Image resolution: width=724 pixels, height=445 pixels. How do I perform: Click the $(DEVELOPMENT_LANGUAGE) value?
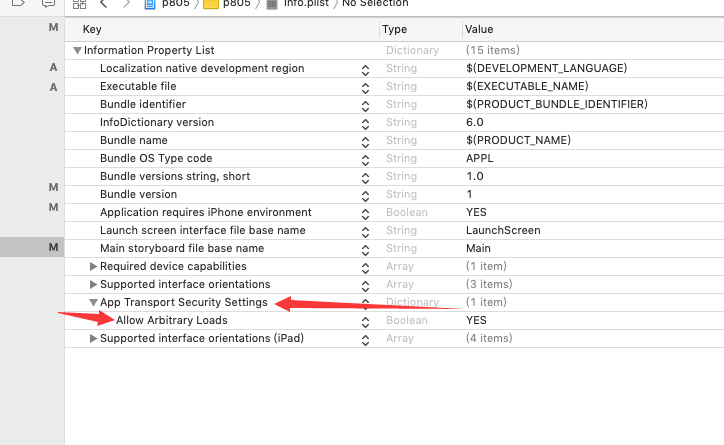click(546, 68)
